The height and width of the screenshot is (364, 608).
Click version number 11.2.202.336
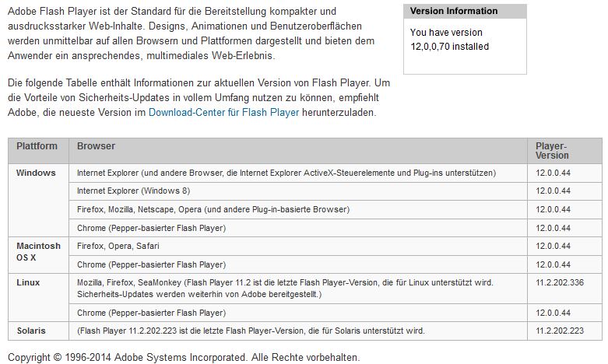(560, 282)
